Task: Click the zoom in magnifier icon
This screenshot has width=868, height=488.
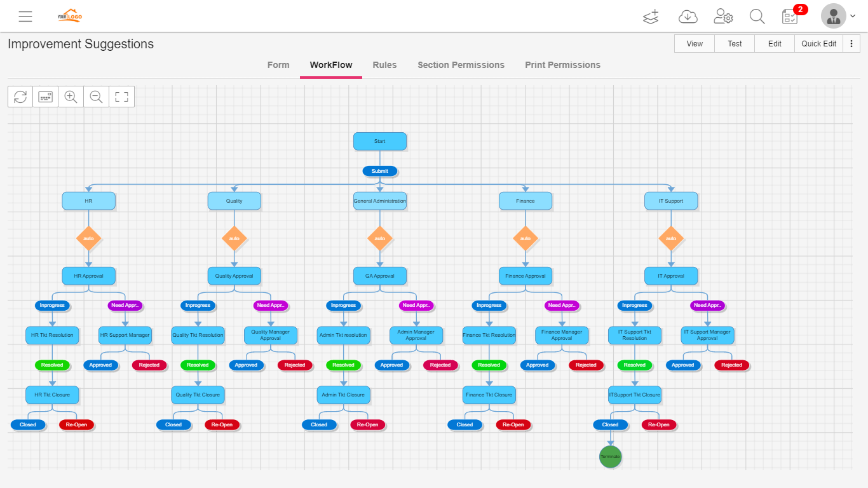Action: click(x=71, y=97)
